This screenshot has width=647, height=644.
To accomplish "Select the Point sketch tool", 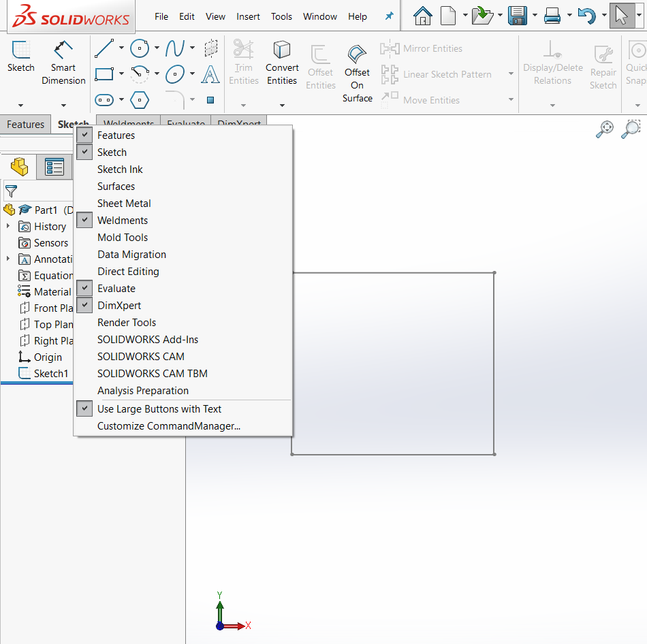I will [x=210, y=100].
